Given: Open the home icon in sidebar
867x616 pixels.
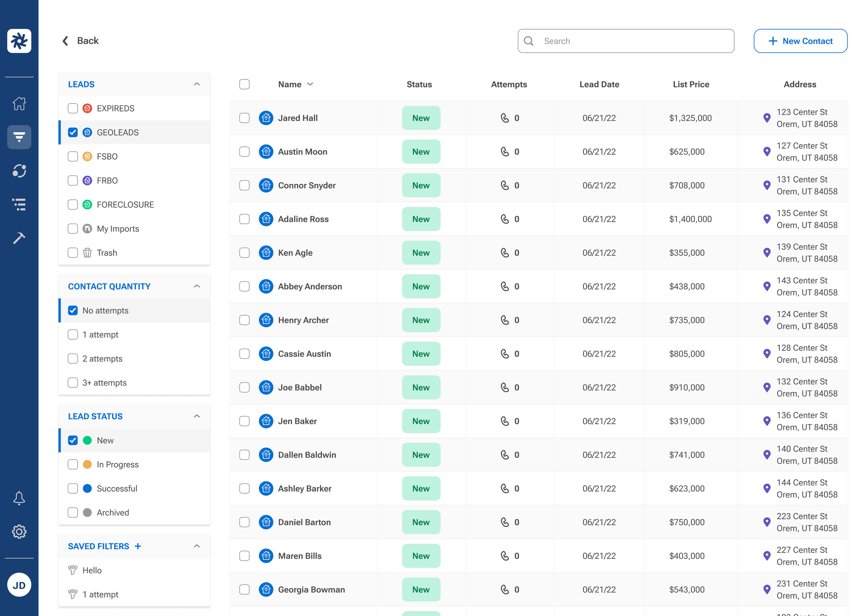Looking at the screenshot, I should pyautogui.click(x=19, y=103).
